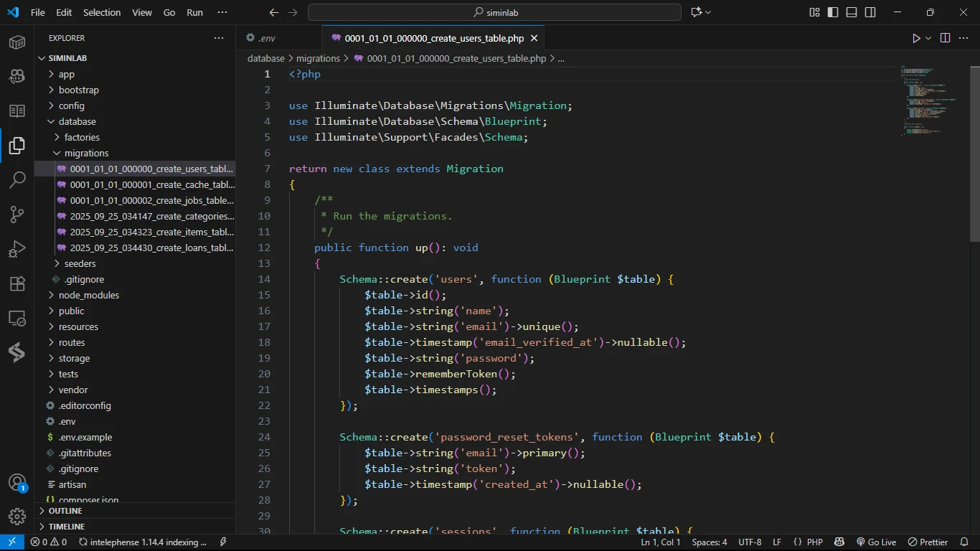
Task: Toggle the secondary side bar layout button
Action: tap(870, 12)
